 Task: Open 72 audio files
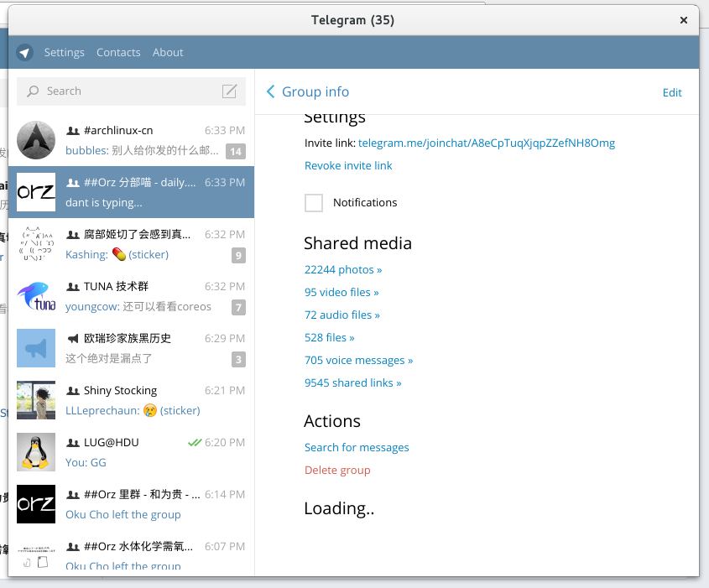(x=342, y=315)
